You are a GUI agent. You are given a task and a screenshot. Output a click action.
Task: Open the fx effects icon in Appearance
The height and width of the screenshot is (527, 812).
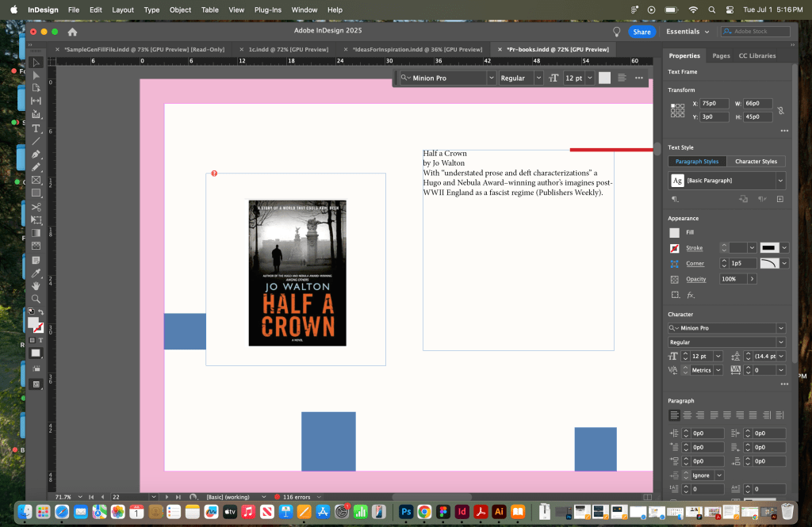pos(690,295)
